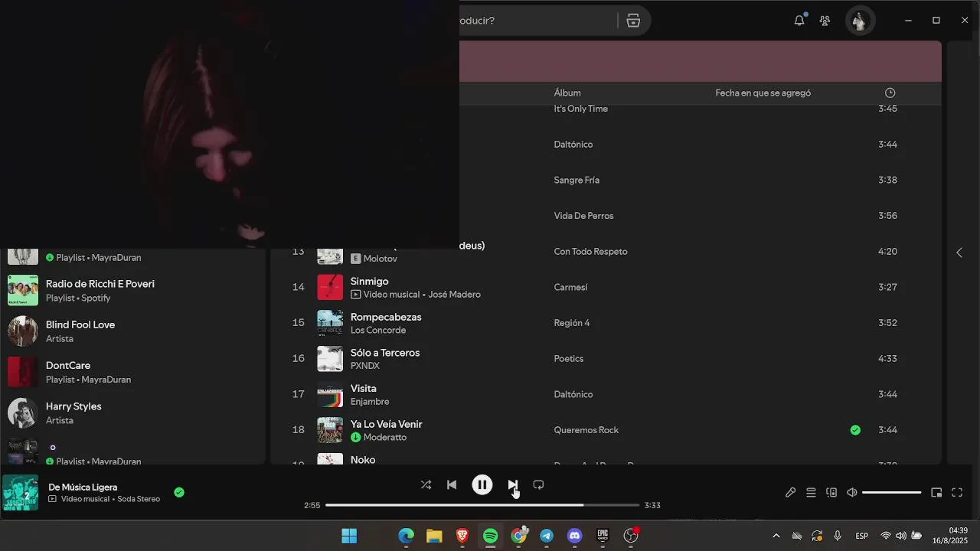Select the Rompecabezas track
The width and height of the screenshot is (980, 551).
(x=386, y=317)
